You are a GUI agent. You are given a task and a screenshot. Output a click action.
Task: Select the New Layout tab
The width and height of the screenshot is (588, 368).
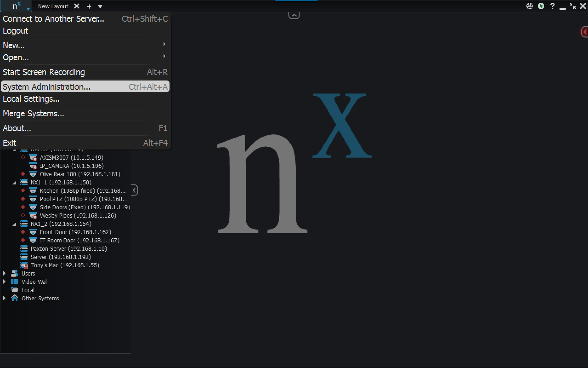pyautogui.click(x=53, y=6)
